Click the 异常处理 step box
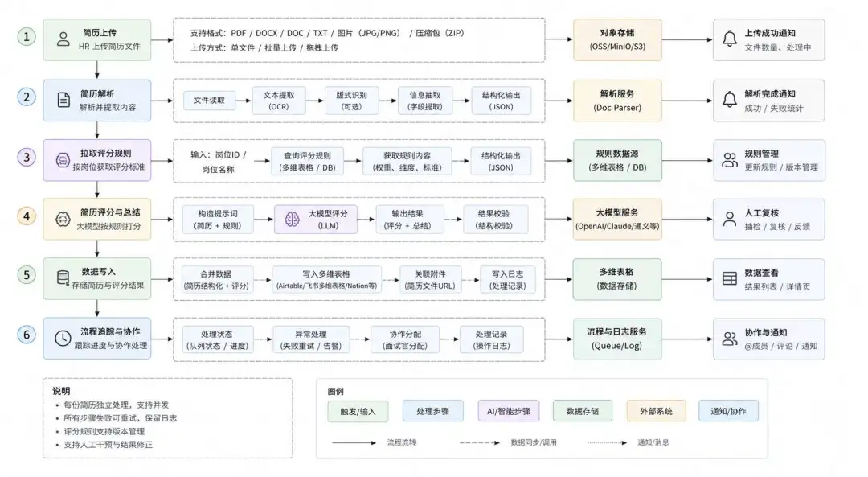Viewport: 868px width, 477px height. tap(310, 339)
